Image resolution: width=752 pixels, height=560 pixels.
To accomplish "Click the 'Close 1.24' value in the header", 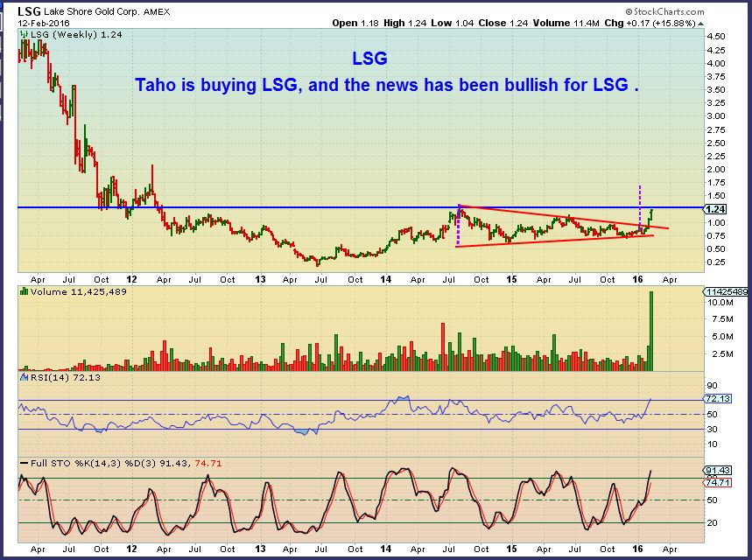I will click(503, 23).
